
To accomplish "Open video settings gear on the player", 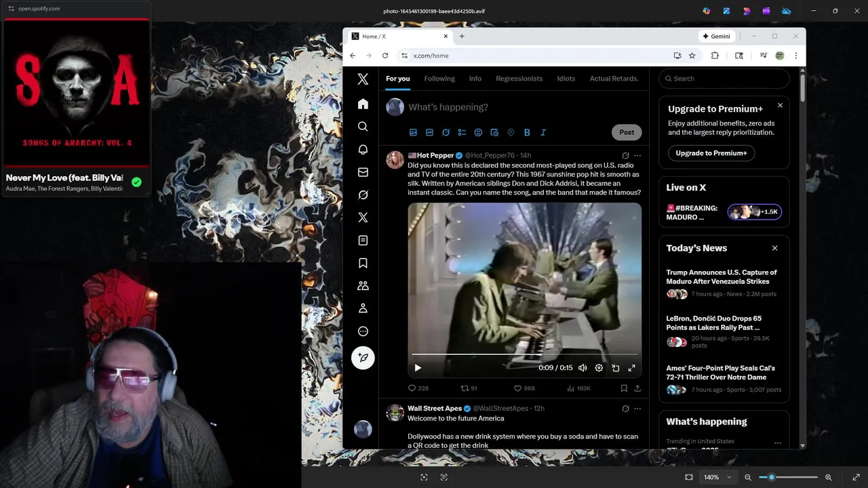I will coord(599,368).
